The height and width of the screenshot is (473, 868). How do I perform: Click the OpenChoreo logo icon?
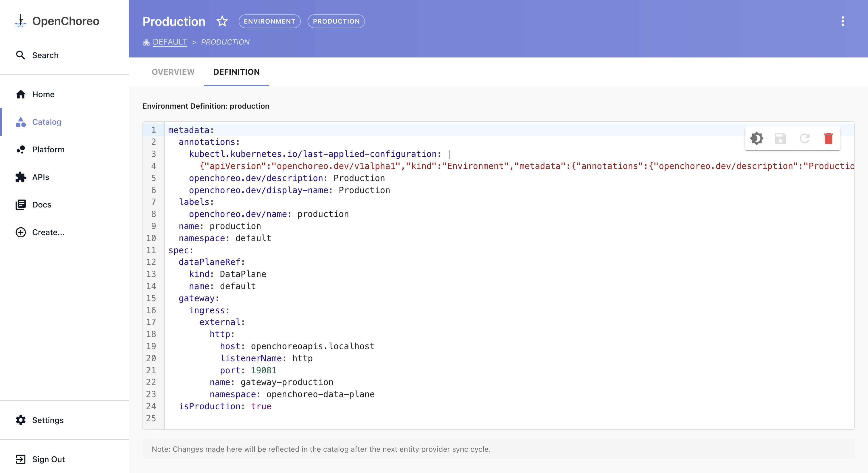21,21
